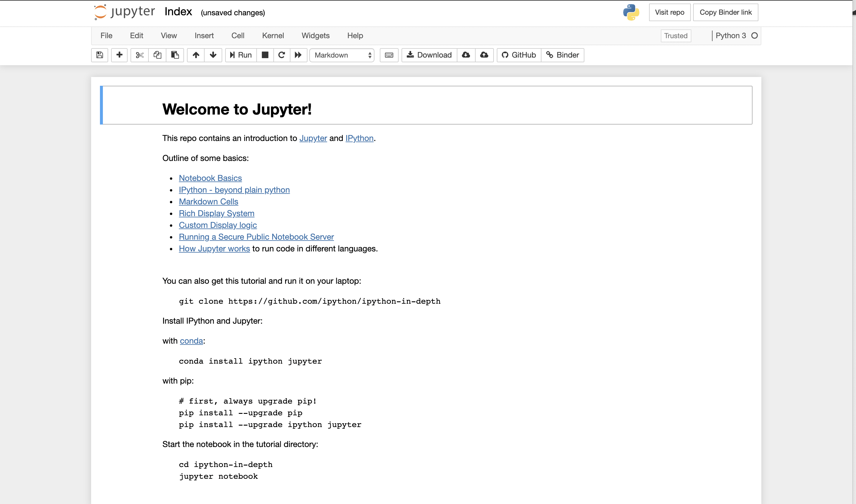Click the save notebook floppy icon
856x504 pixels.
pos(100,55)
